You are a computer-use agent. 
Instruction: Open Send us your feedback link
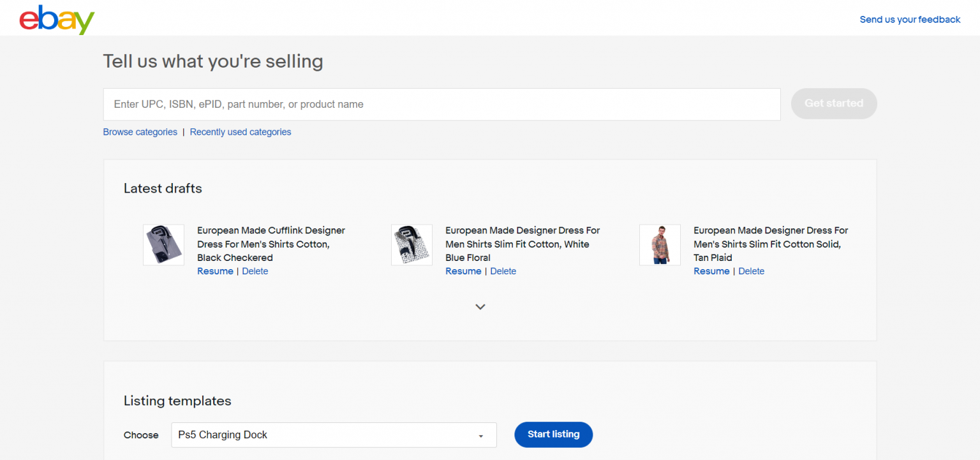pos(910,19)
